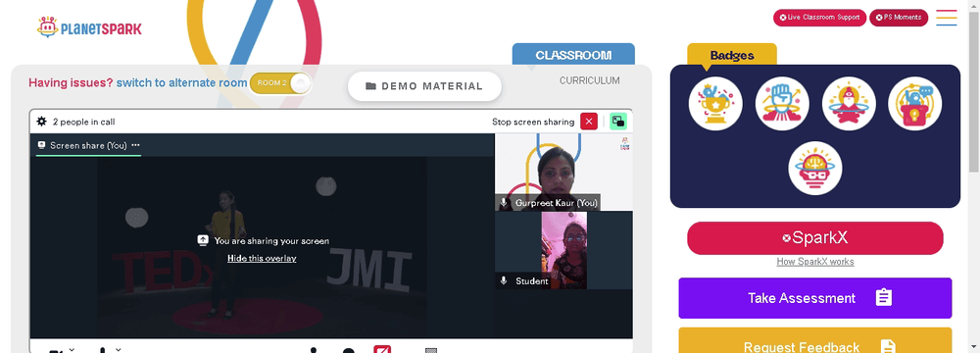980x353 pixels.
Task: Open Live Classroom Support
Action: click(819, 18)
